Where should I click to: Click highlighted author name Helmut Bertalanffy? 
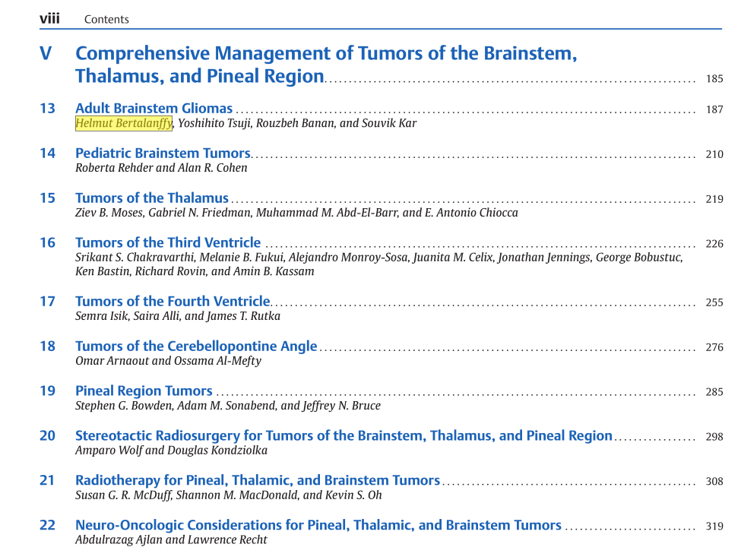coord(124,123)
